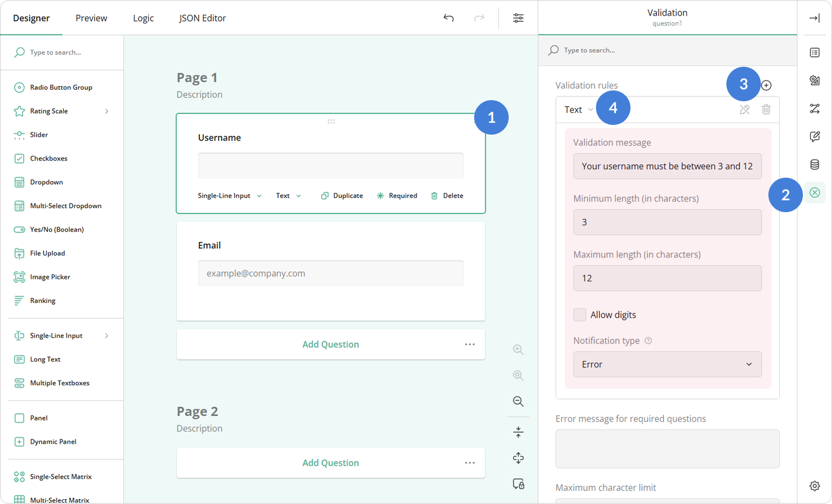
Task: Redo the last change
Action: point(479,18)
